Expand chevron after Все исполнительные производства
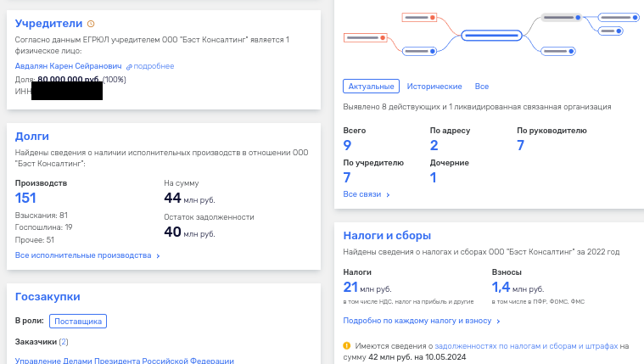 coord(158,256)
